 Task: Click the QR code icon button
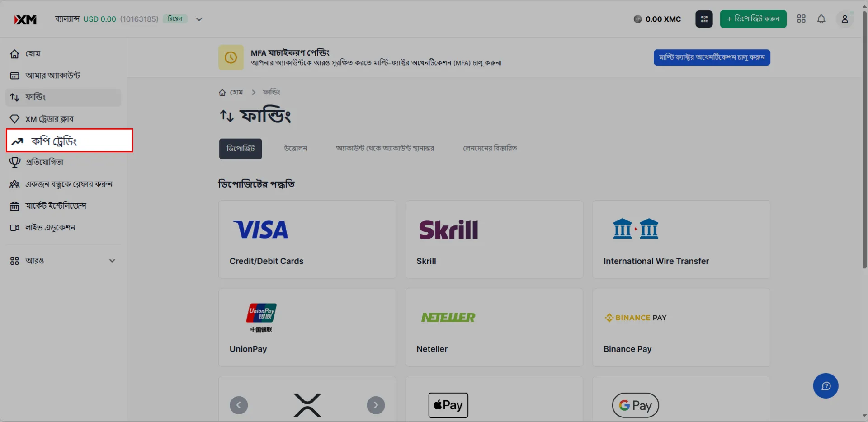click(x=704, y=19)
